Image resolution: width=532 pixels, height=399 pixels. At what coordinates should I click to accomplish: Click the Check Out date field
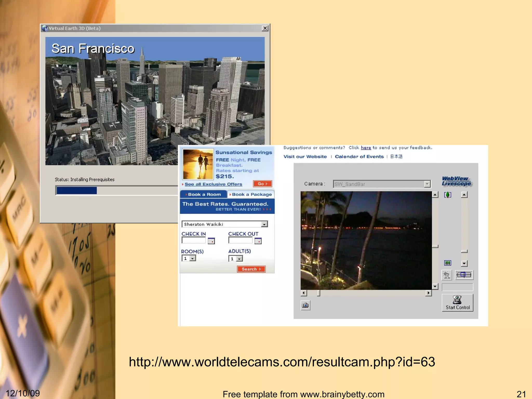click(240, 240)
